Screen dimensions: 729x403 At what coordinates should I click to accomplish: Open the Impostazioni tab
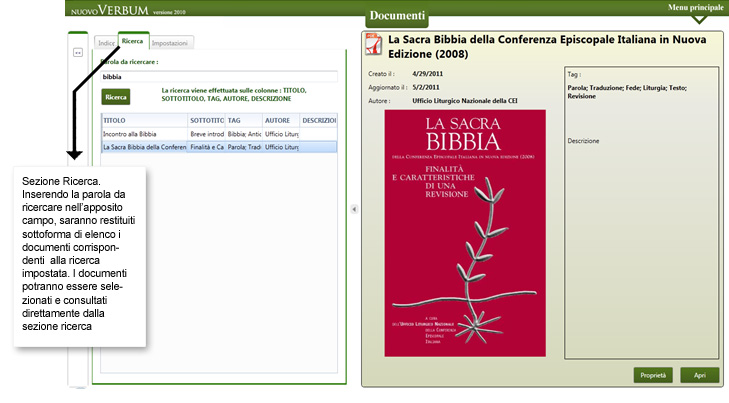(x=172, y=43)
